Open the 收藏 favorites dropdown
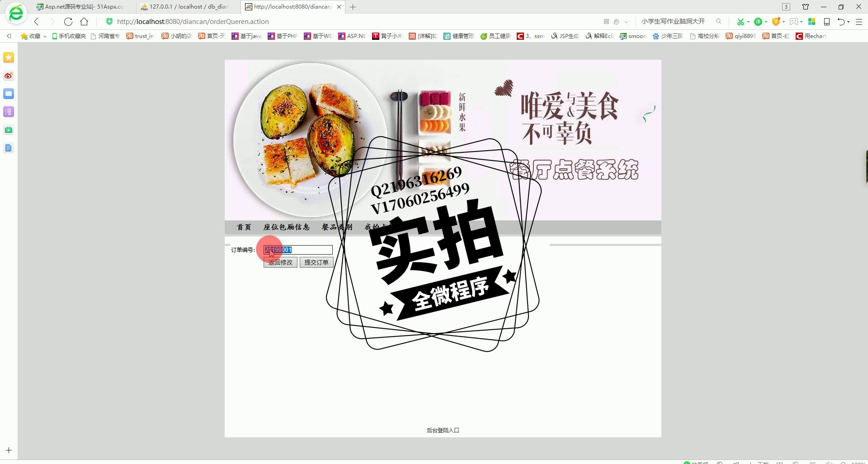 pos(33,36)
